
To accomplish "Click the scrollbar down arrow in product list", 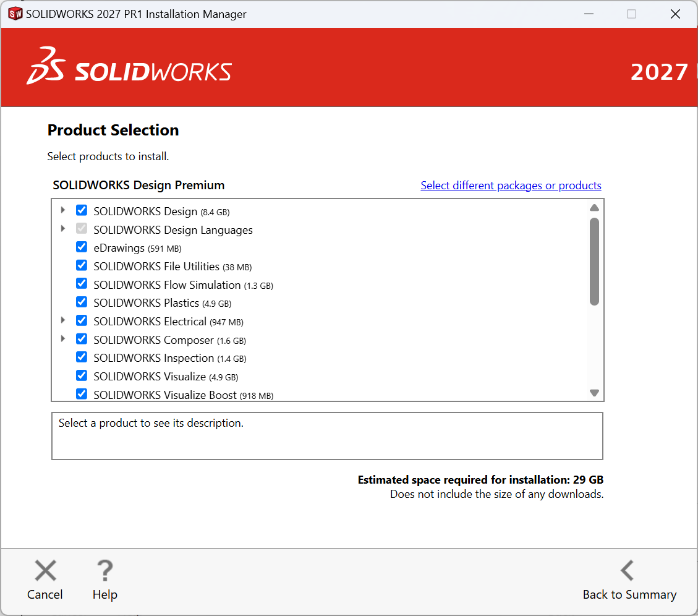I will tap(594, 393).
